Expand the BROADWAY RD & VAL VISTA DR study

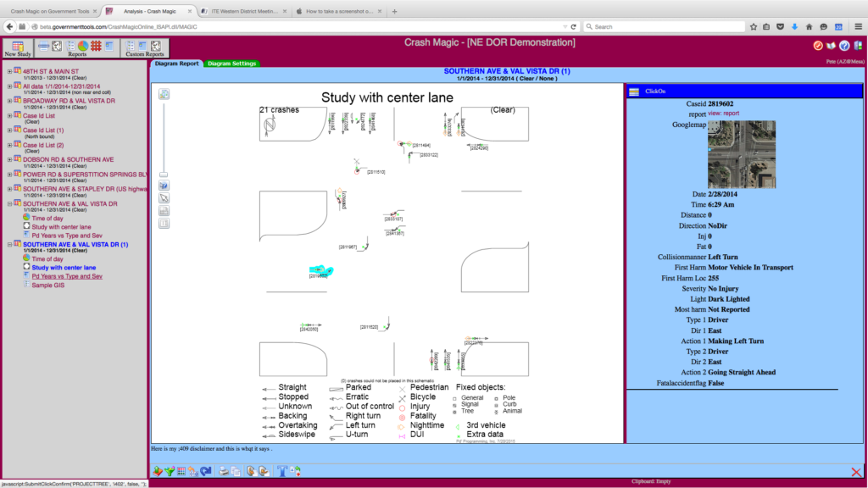click(x=9, y=101)
